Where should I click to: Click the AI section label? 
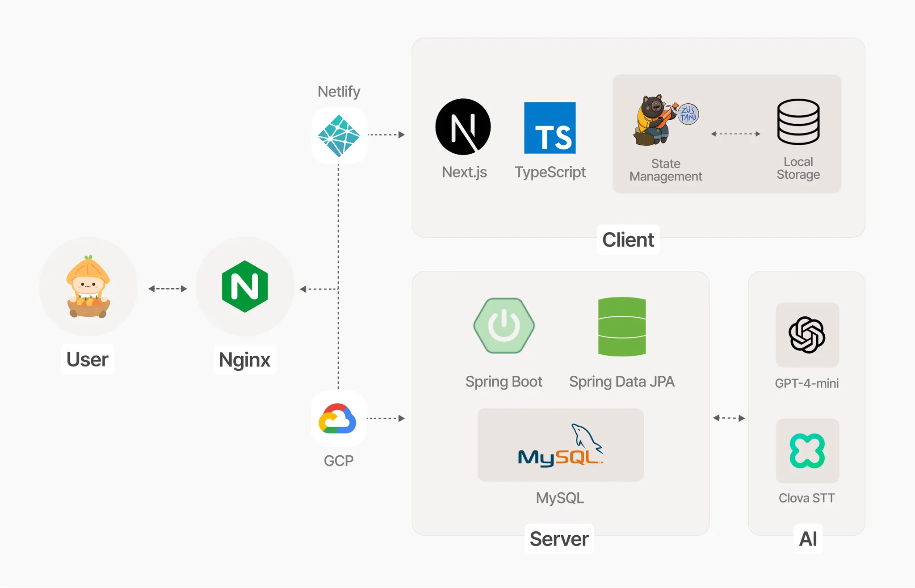tap(808, 539)
